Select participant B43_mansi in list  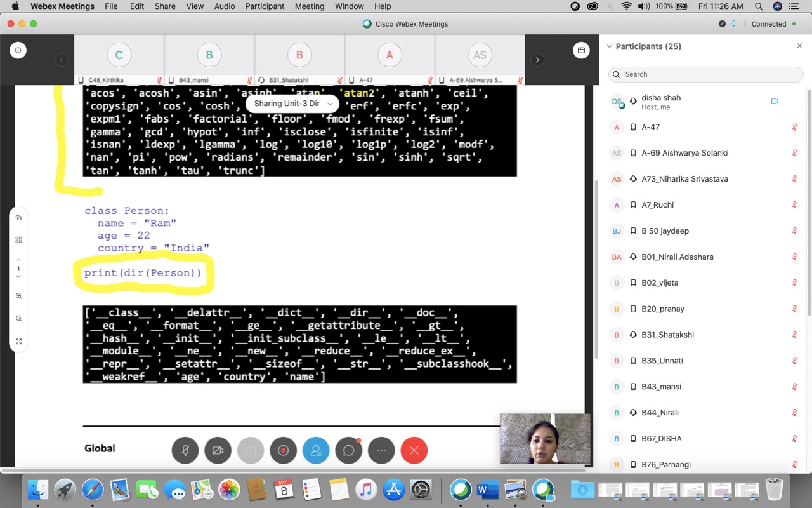[x=703, y=387]
